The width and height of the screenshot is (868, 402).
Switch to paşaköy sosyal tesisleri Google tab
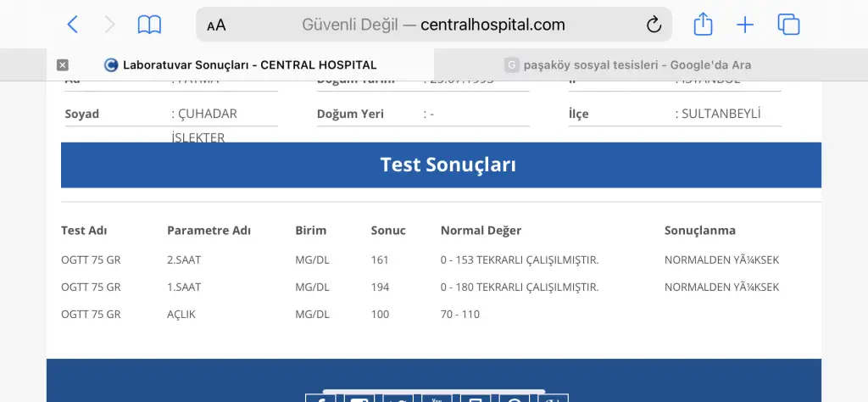pyautogui.click(x=627, y=64)
